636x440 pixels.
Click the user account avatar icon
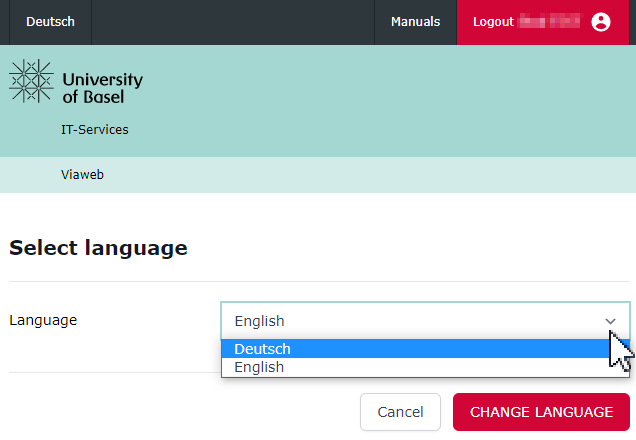600,22
